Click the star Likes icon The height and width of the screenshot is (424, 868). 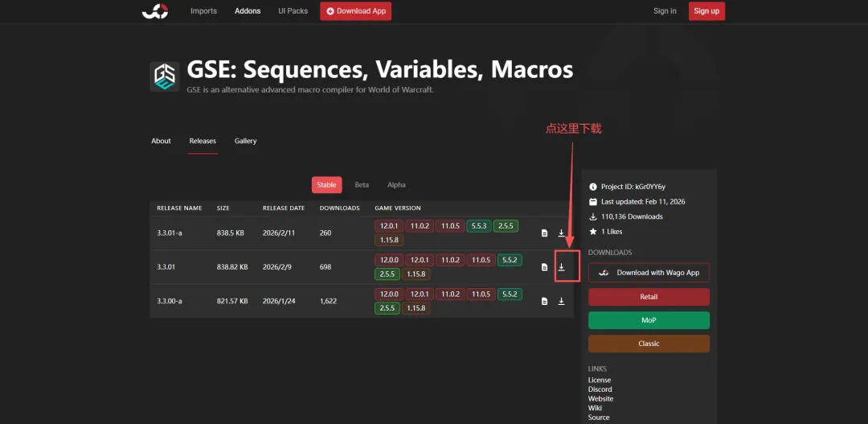(593, 232)
